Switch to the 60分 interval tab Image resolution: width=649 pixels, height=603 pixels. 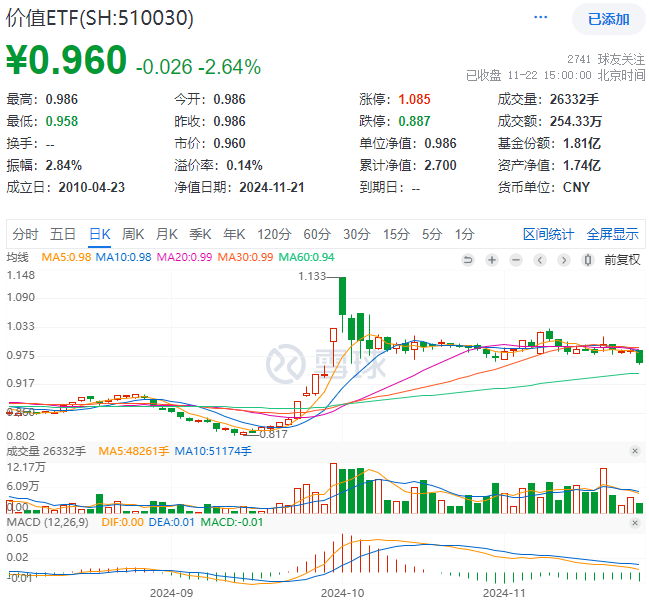click(x=316, y=234)
